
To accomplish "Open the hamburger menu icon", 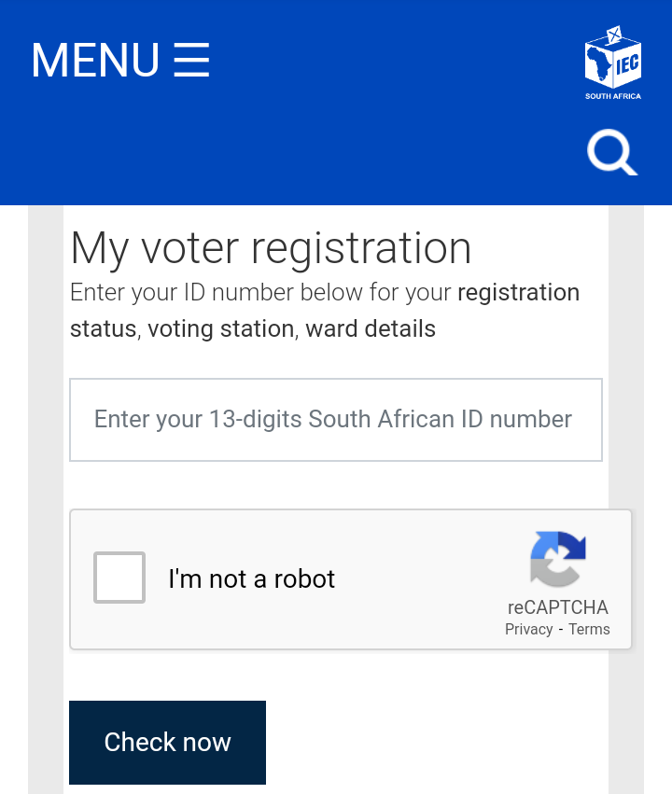I will pos(191,60).
